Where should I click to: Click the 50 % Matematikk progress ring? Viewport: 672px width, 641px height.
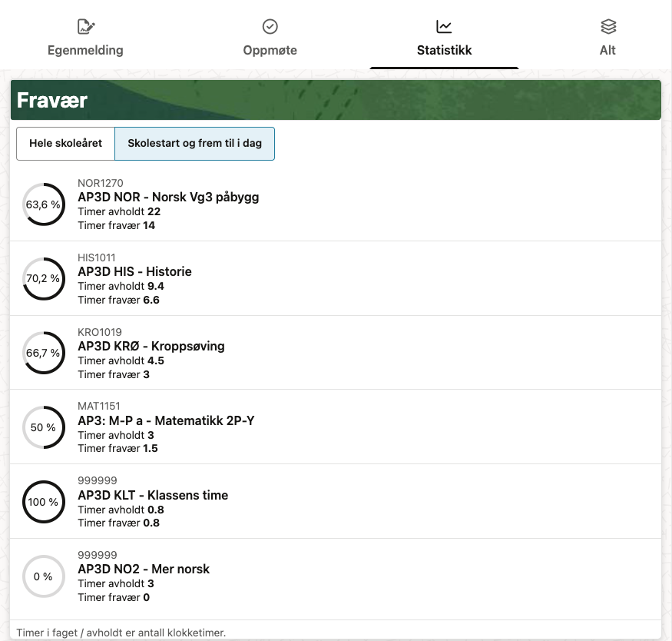click(x=44, y=427)
